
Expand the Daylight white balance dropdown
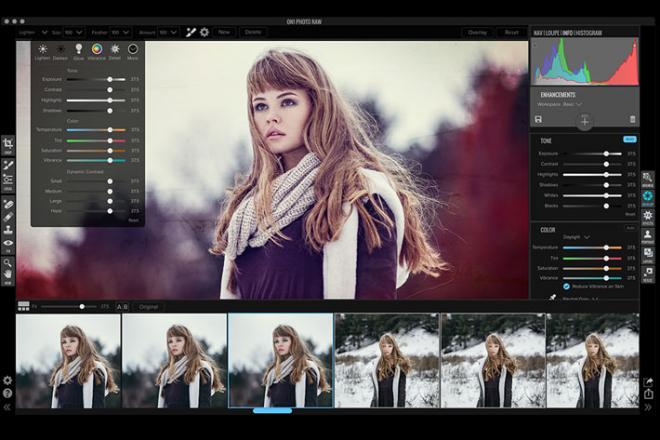point(576,237)
